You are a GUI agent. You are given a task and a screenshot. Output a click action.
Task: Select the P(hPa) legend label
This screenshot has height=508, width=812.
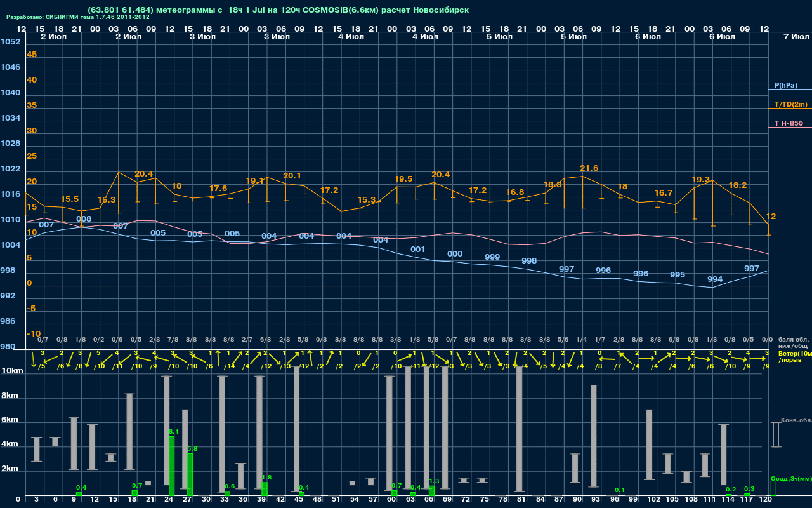click(x=786, y=85)
